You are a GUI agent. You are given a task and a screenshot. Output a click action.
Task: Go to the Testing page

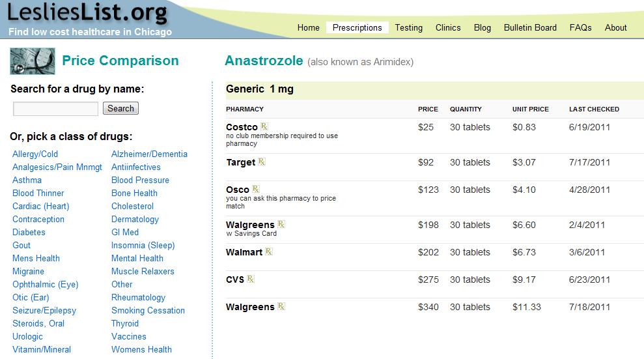[x=409, y=27]
